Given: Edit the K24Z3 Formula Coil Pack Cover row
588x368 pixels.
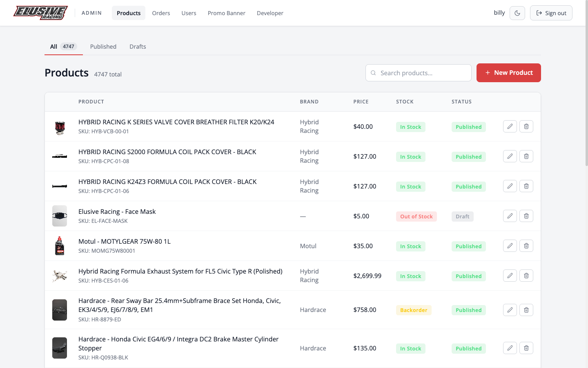Looking at the screenshot, I should 510,186.
